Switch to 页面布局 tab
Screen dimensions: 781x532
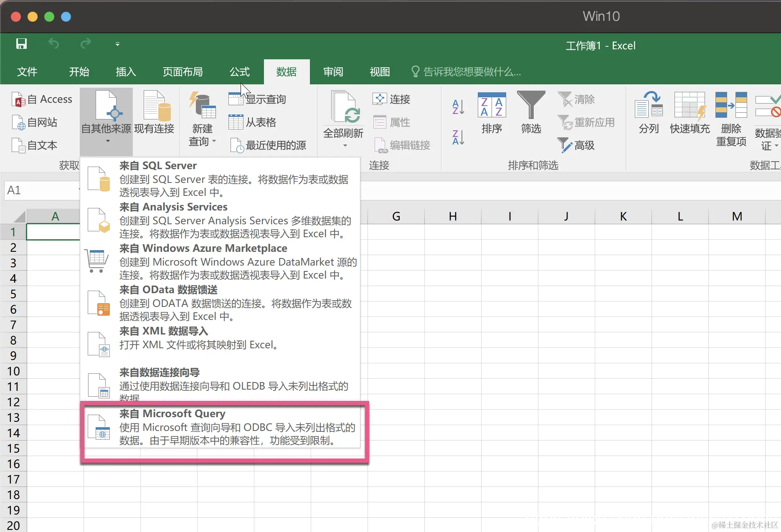pyautogui.click(x=183, y=72)
